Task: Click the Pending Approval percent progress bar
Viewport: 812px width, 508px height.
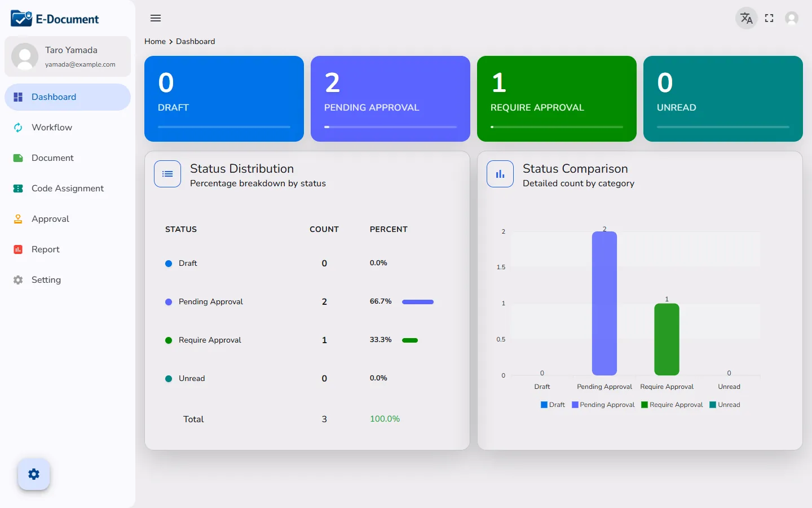Action: pos(418,302)
